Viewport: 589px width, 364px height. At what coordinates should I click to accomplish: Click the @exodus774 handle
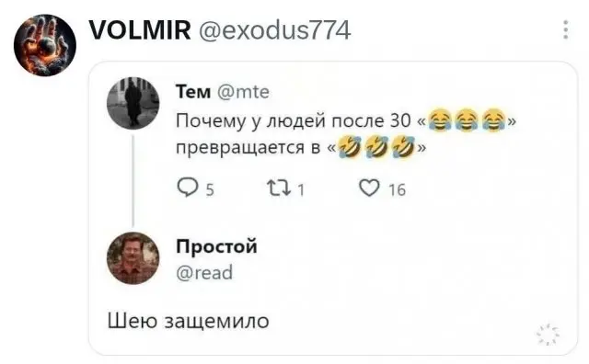point(274,30)
